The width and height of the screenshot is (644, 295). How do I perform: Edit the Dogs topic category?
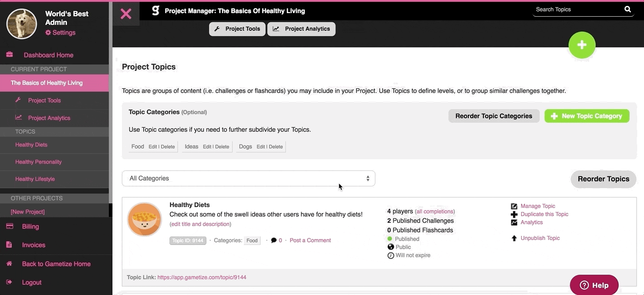pos(261,147)
